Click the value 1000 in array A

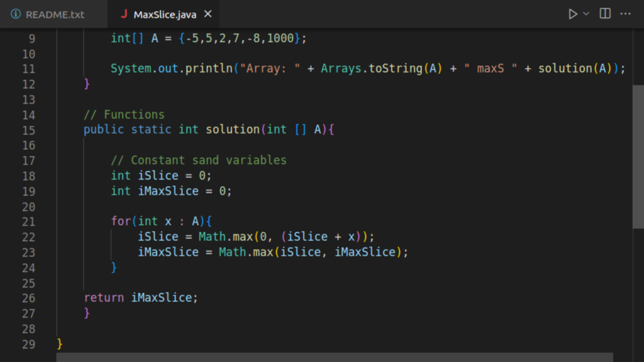click(280, 38)
